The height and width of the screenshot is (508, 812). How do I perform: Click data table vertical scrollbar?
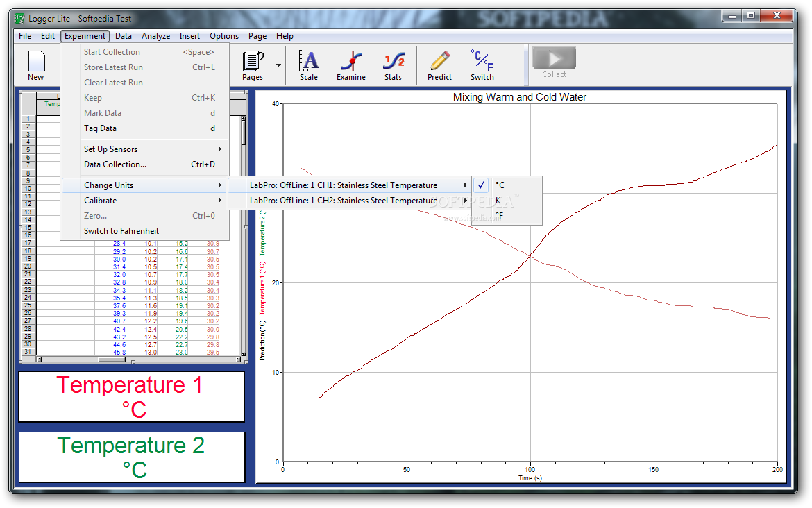click(244, 235)
